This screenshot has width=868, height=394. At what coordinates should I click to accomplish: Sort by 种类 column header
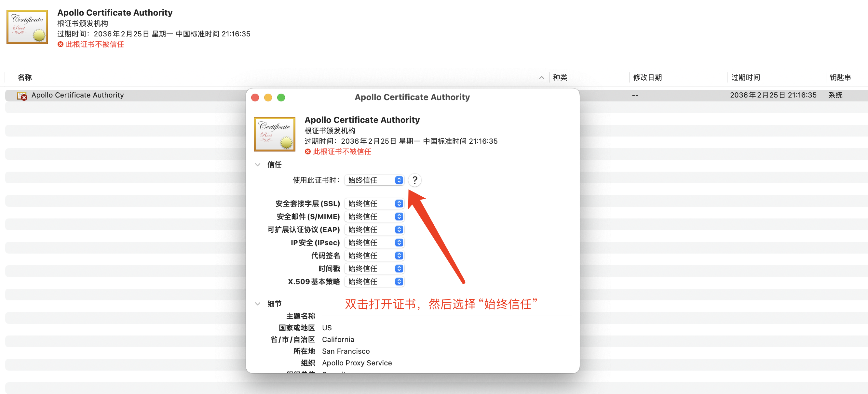[x=560, y=77]
